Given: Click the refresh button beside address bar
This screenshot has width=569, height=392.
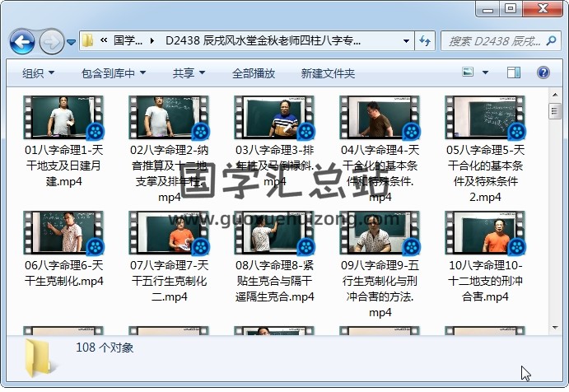Looking at the screenshot, I should pyautogui.click(x=426, y=40).
